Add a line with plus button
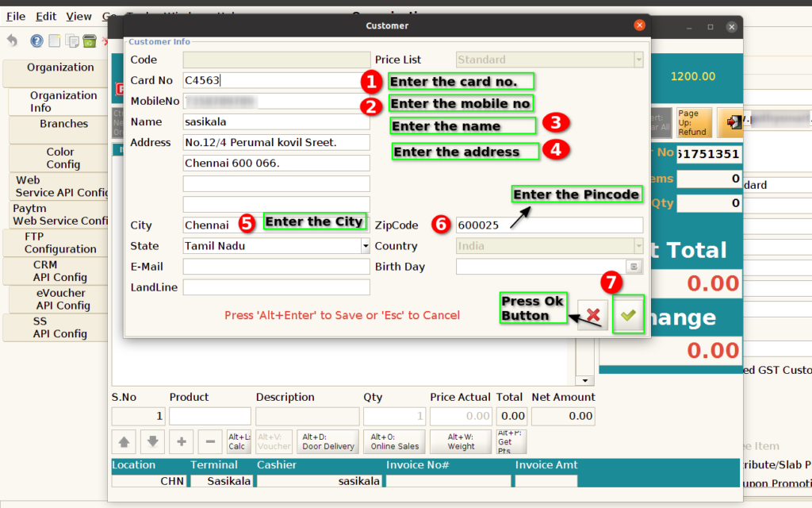812x508 pixels. (x=182, y=441)
